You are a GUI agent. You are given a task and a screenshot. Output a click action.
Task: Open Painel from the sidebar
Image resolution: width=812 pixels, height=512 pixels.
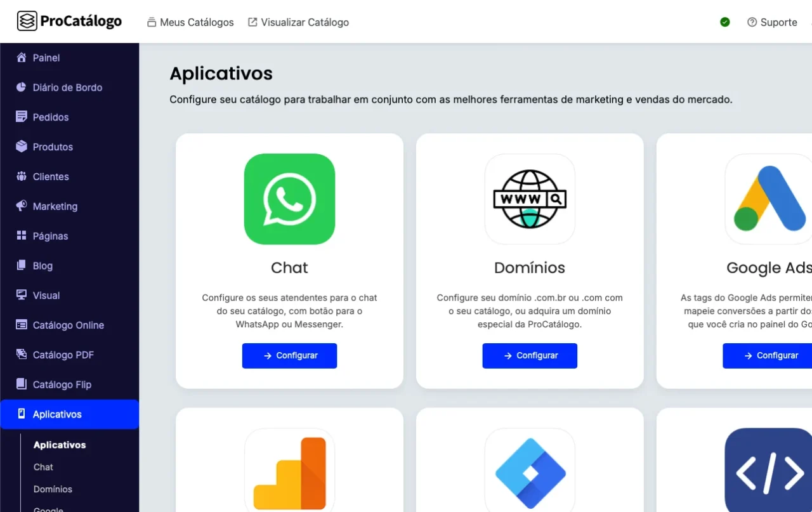click(x=46, y=58)
